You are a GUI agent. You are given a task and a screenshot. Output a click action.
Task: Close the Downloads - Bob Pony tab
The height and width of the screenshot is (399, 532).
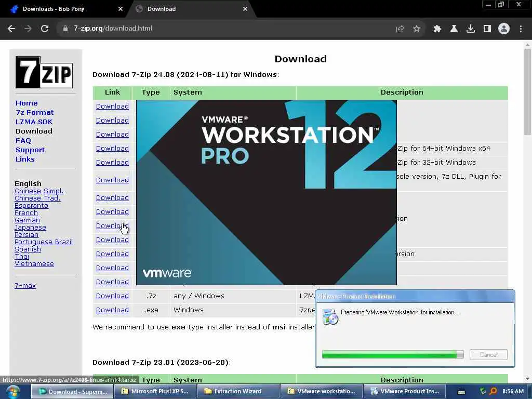pyautogui.click(x=121, y=9)
